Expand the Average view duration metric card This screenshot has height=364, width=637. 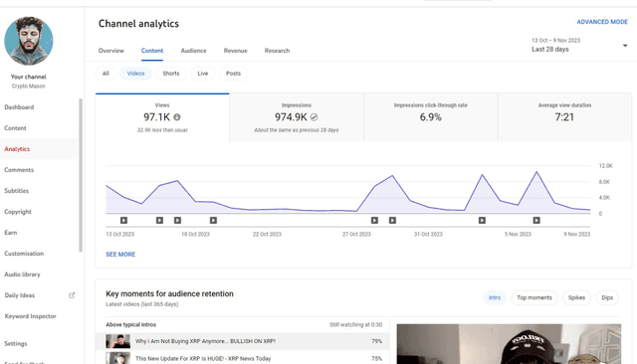(x=564, y=117)
